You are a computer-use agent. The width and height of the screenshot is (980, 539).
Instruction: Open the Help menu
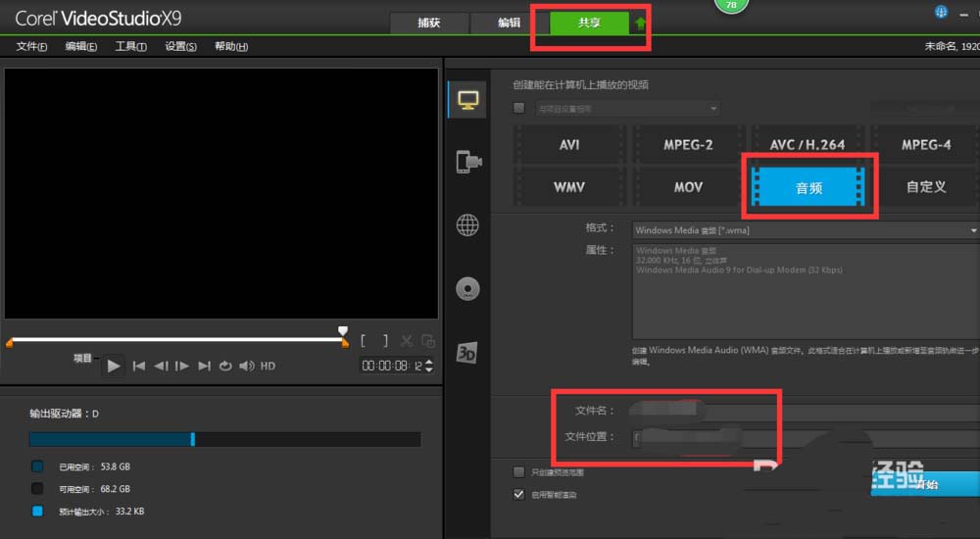pyautogui.click(x=231, y=46)
